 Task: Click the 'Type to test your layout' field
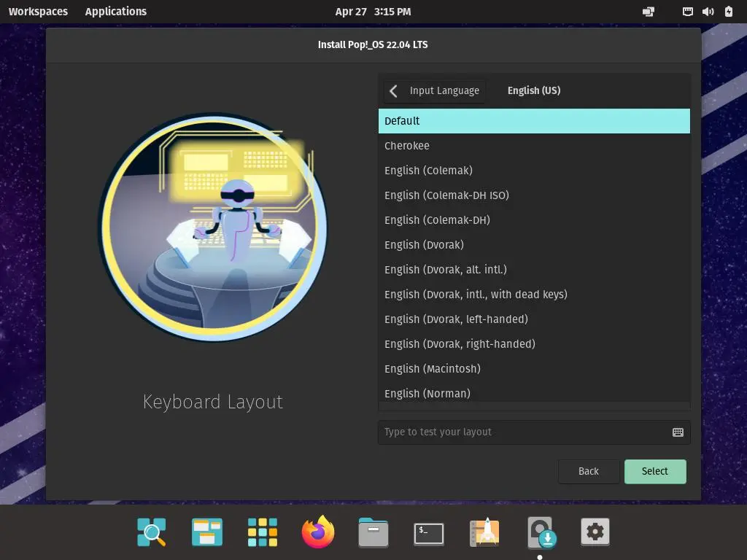coord(522,432)
